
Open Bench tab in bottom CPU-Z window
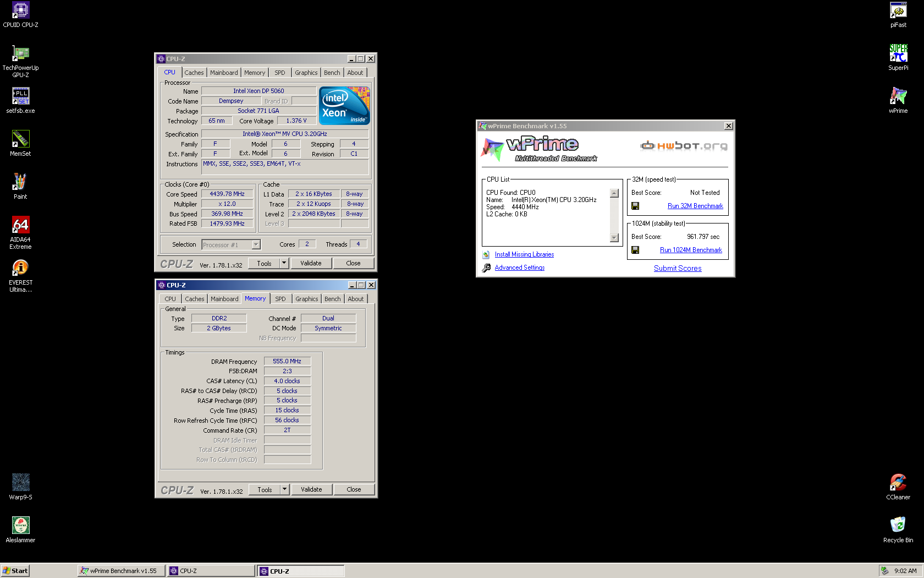pos(332,299)
